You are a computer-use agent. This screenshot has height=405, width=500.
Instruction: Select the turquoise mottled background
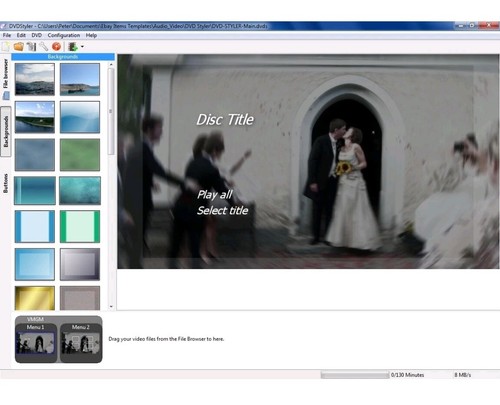coord(80,190)
